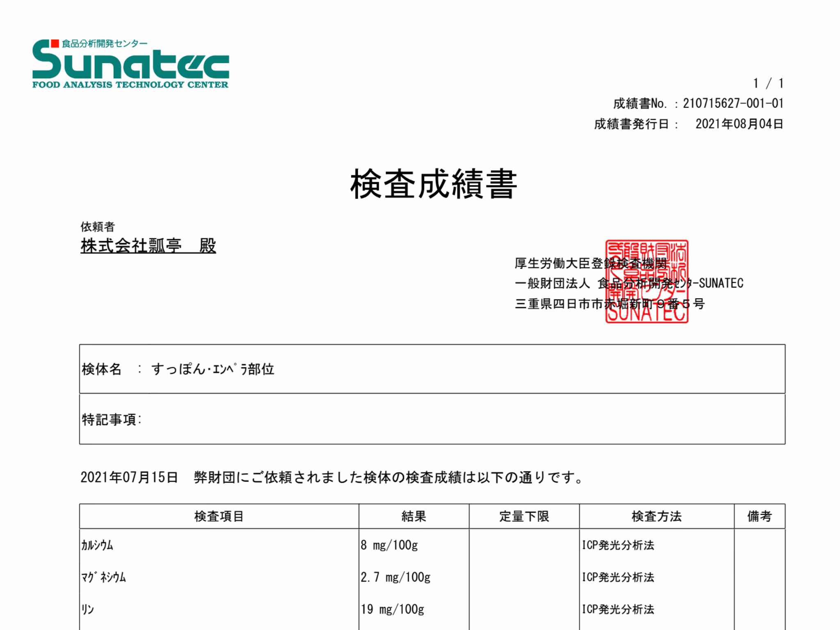Toggle the 検体名 field row

pos(431,369)
